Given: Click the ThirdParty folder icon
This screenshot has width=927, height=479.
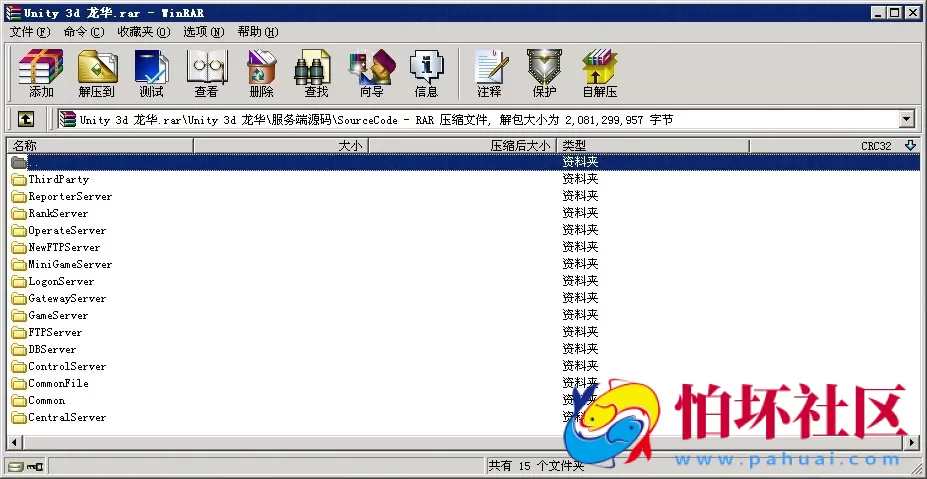Looking at the screenshot, I should pos(20,179).
